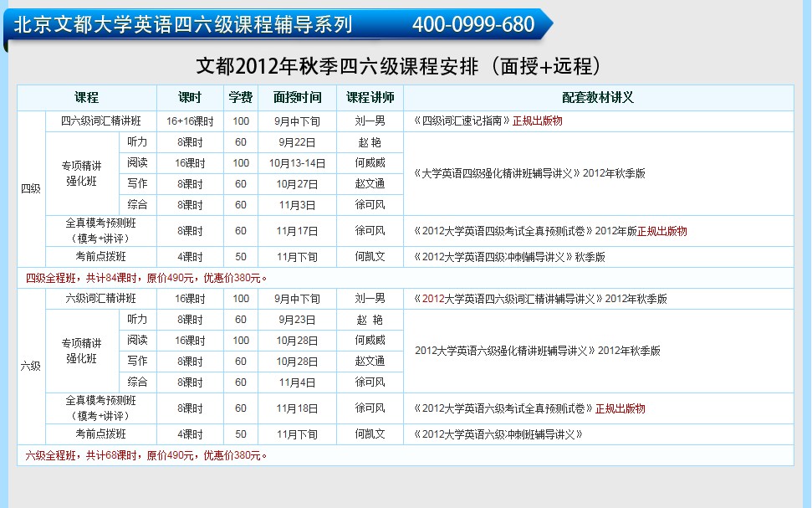Click the 课程 column header

point(86,97)
